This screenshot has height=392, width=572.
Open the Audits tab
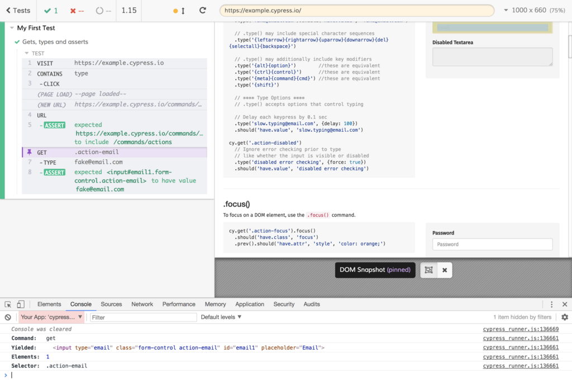[x=312, y=304]
